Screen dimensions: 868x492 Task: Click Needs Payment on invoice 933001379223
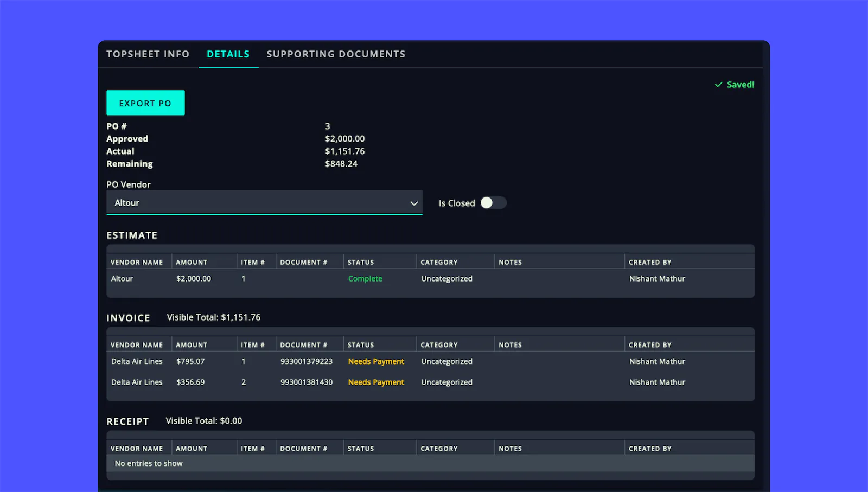(376, 361)
